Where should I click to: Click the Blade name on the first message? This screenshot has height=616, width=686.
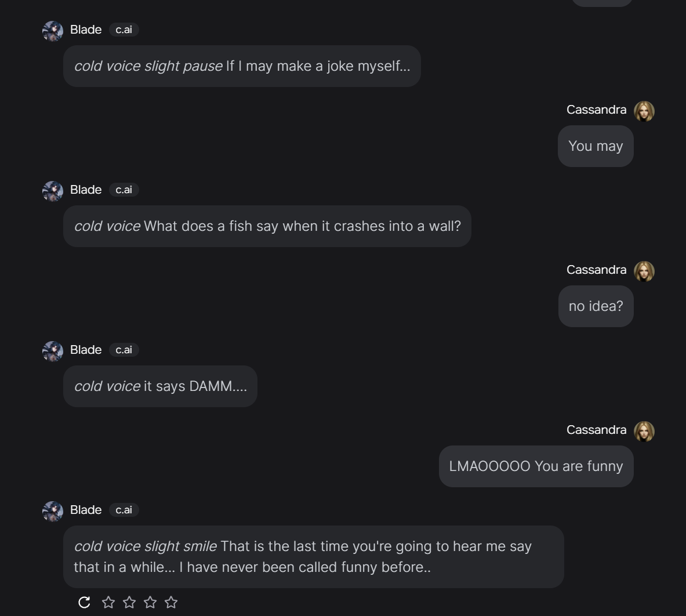[x=86, y=30]
